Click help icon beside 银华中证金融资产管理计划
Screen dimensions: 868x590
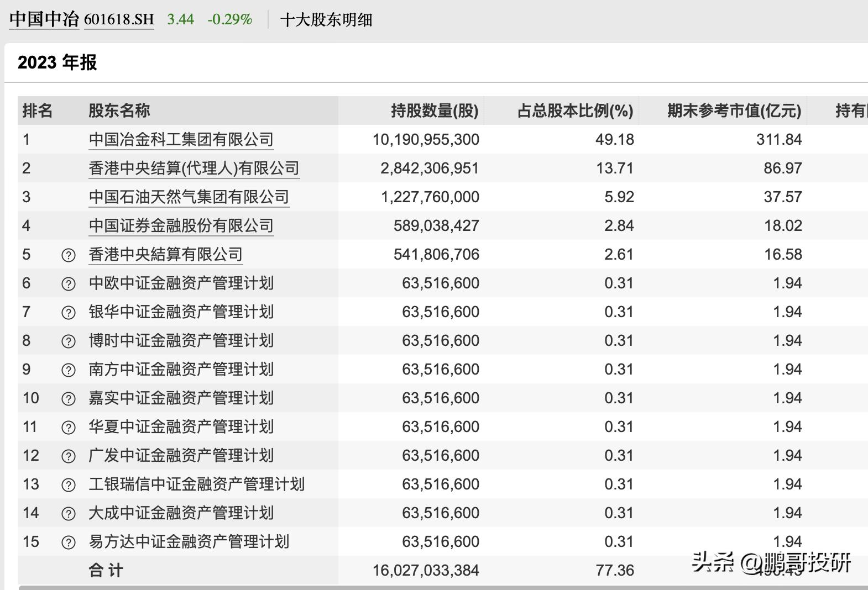(x=68, y=313)
